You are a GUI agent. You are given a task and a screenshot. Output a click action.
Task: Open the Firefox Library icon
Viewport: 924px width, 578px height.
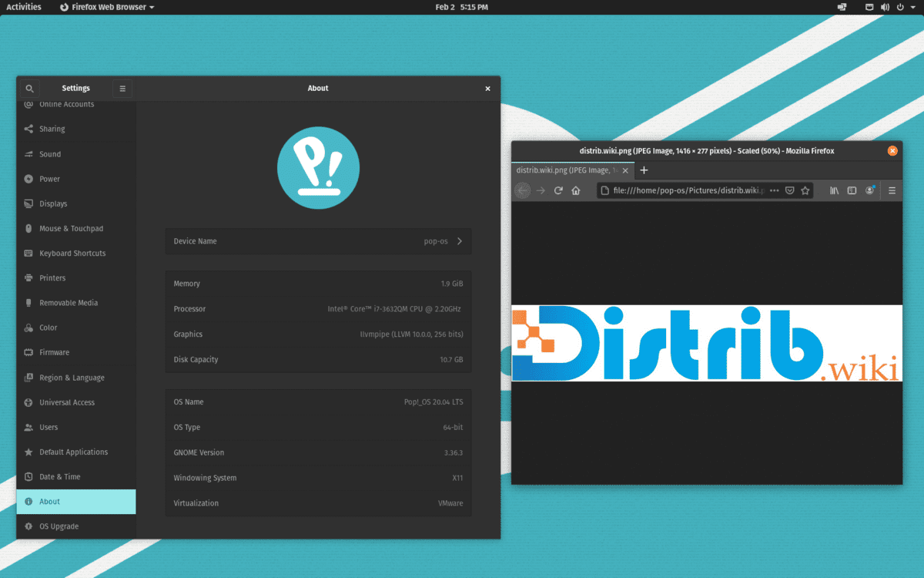coord(834,190)
